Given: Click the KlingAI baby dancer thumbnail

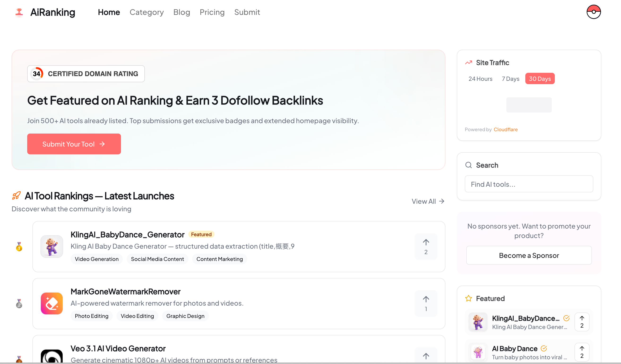Looking at the screenshot, I should [52, 247].
